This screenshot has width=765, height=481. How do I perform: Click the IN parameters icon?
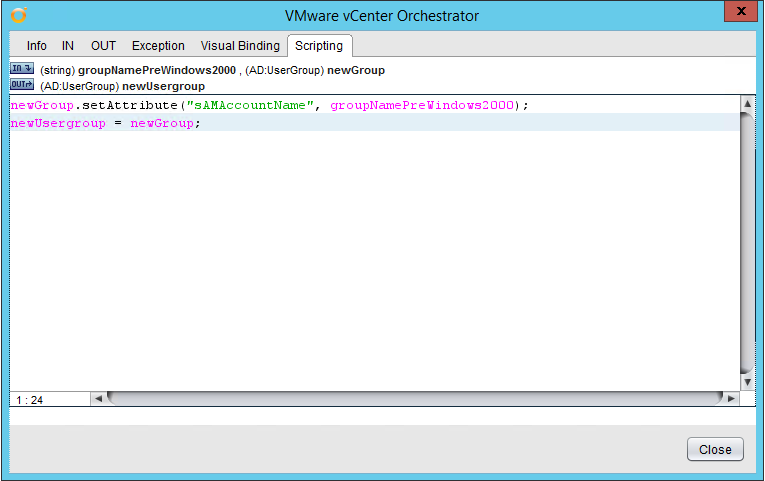tap(22, 68)
